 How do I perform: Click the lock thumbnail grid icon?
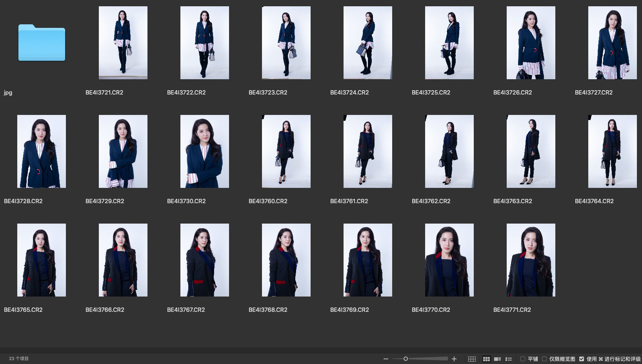(472, 359)
